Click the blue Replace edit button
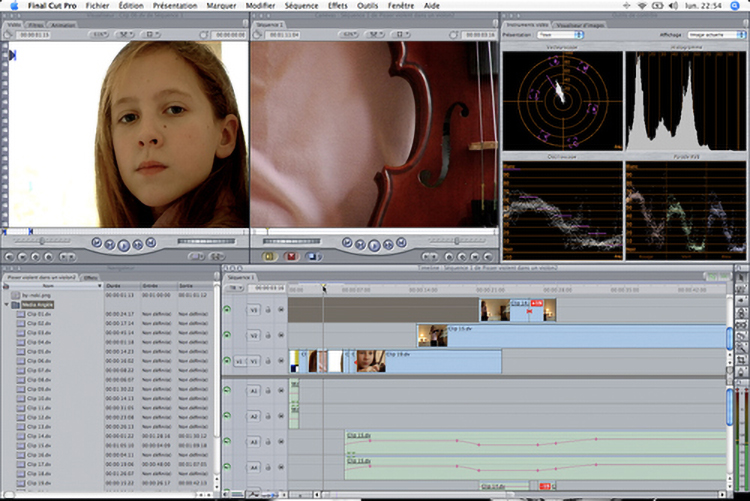750x501 pixels. [312, 257]
